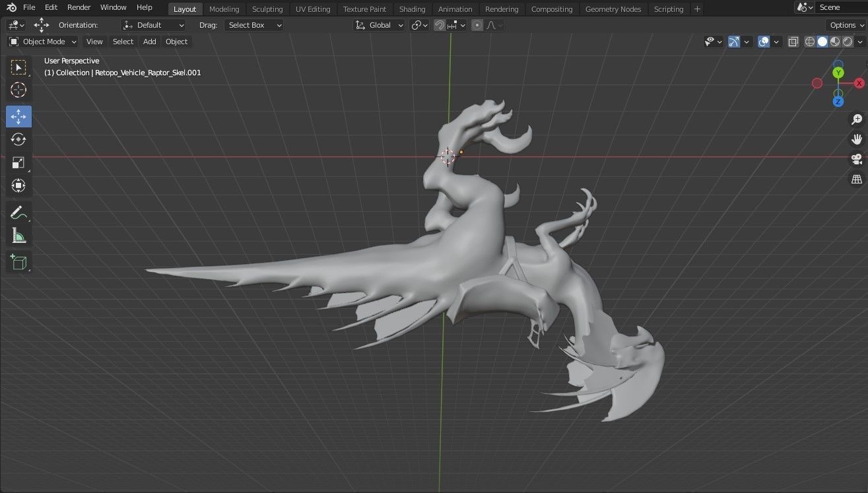The image size is (868, 493).
Task: Open the Add menu in the viewport header
Action: tap(149, 42)
